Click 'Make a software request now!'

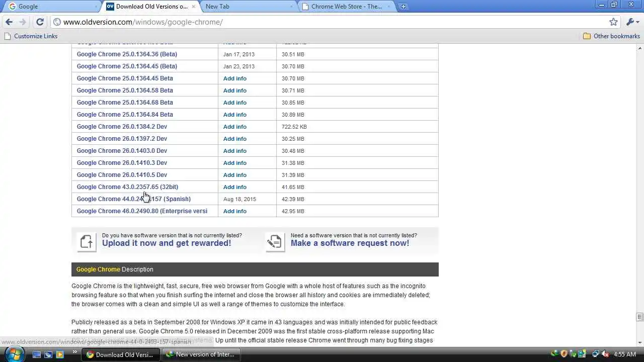click(x=350, y=243)
